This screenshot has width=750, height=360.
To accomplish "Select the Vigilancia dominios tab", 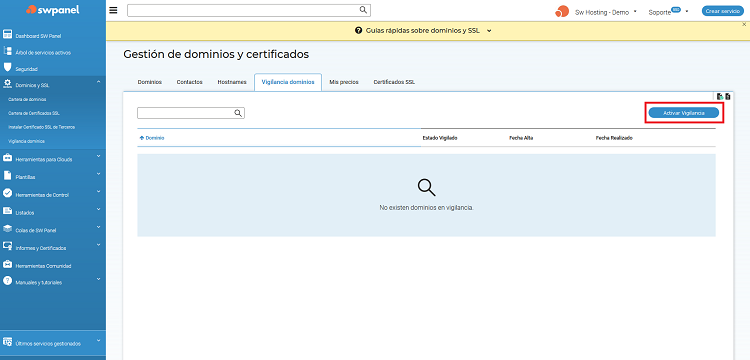I will pos(288,82).
